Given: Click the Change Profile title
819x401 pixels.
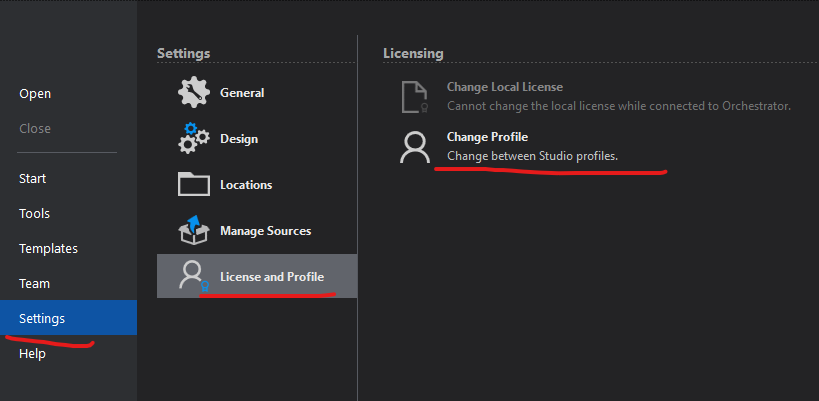Looking at the screenshot, I should [487, 137].
